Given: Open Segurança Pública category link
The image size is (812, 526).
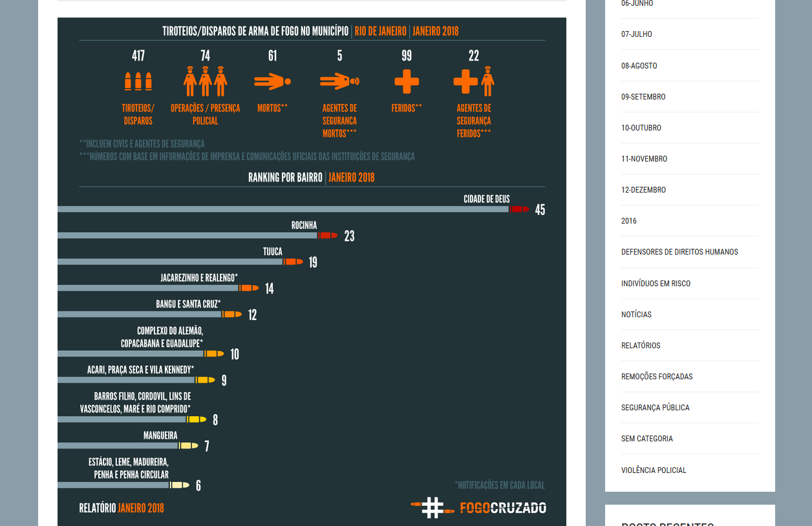Looking at the screenshot, I should (655, 408).
